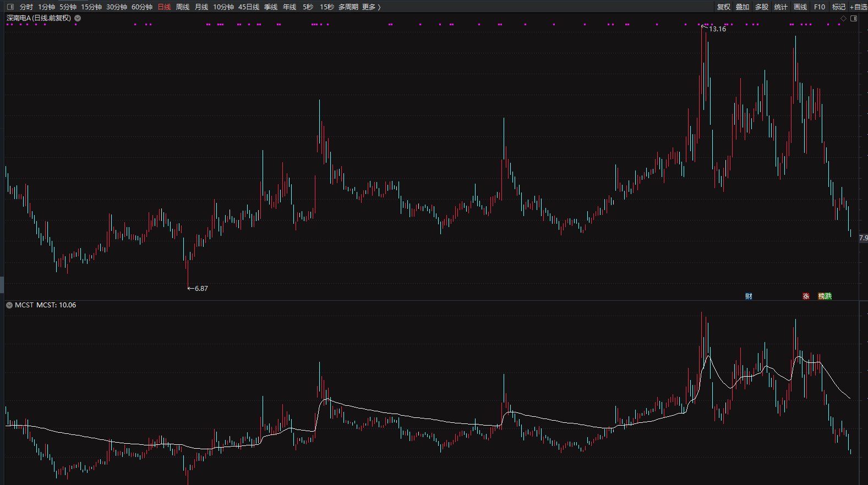Click the 深南电A (日线.前复权) title

pyautogui.click(x=39, y=18)
